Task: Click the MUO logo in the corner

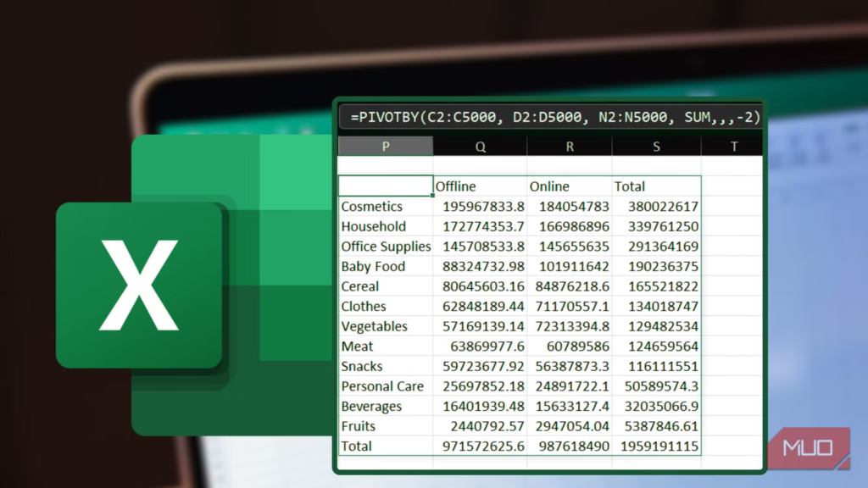Action: 807,446
